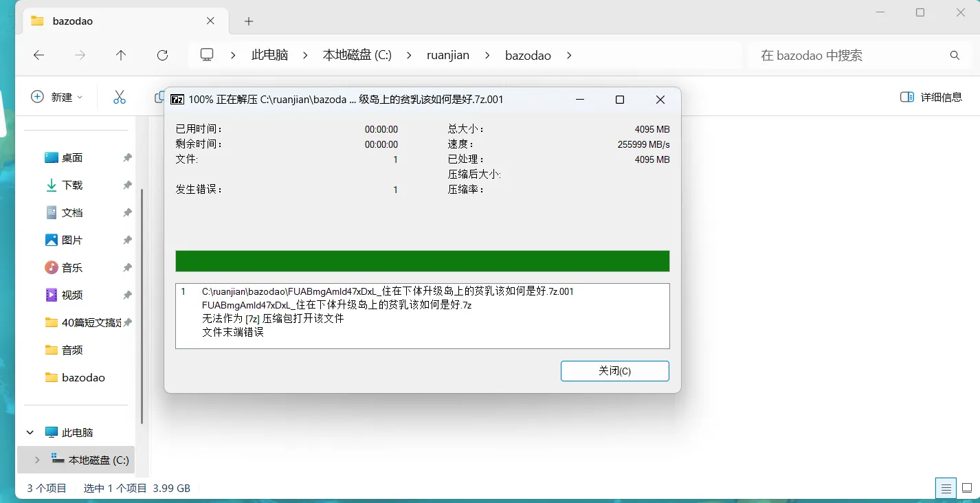Open a new Explorer tab with the plus button
The width and height of the screenshot is (980, 503).
(x=249, y=21)
